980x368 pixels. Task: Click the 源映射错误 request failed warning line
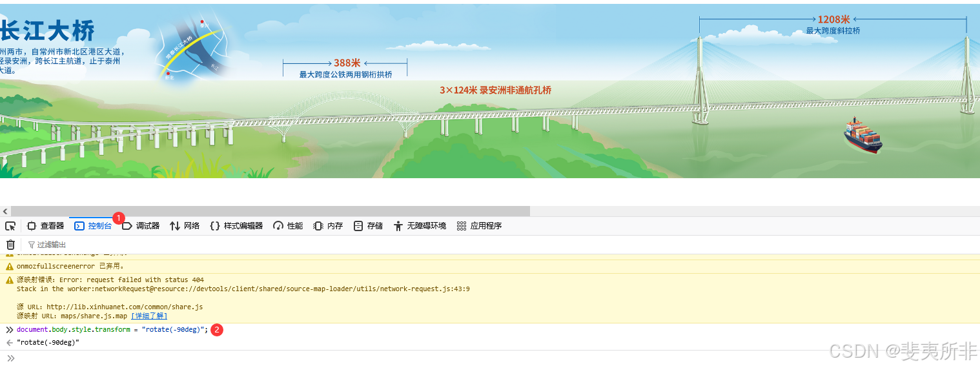click(110, 280)
